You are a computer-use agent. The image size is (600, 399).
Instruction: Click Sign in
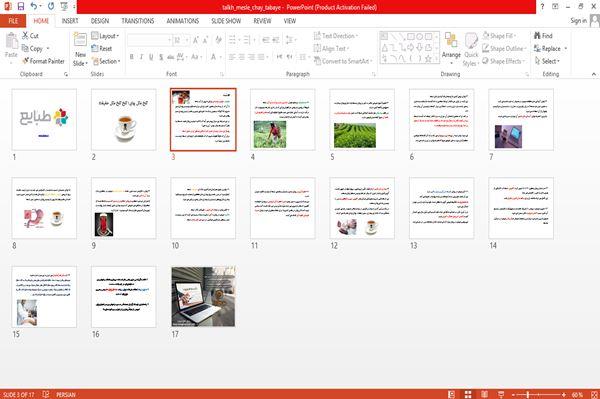(578, 21)
